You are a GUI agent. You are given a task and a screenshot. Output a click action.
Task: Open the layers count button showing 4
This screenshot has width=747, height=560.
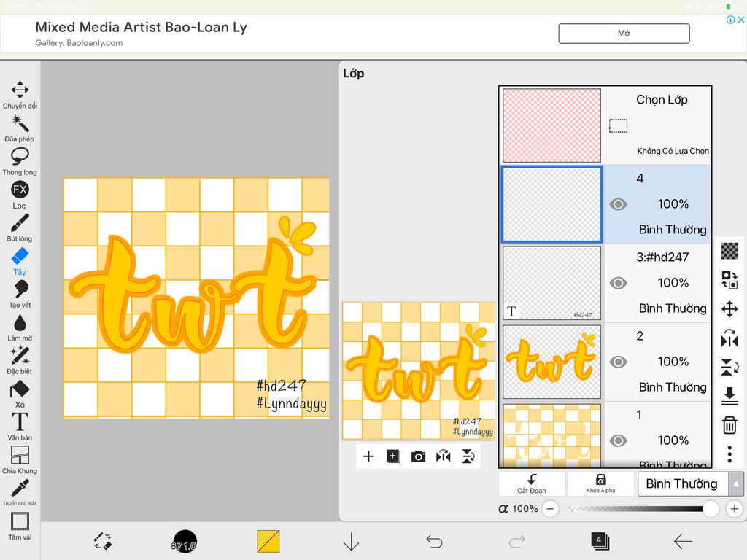600,541
